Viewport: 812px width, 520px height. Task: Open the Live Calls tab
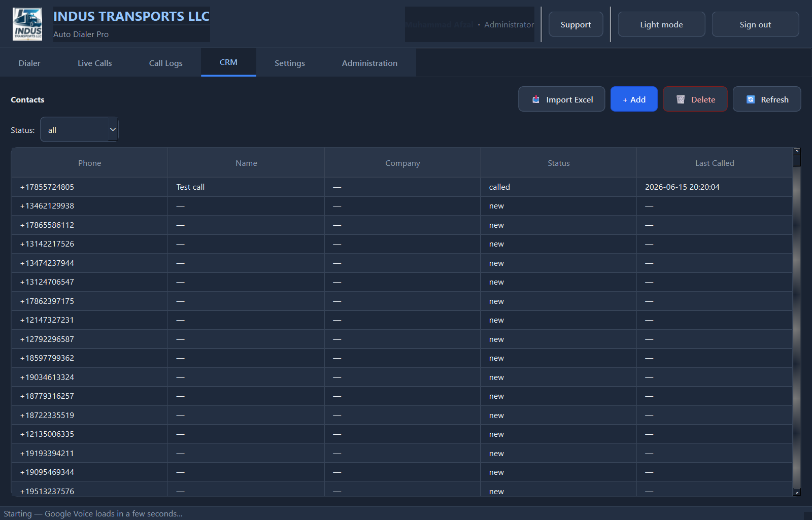(x=95, y=63)
